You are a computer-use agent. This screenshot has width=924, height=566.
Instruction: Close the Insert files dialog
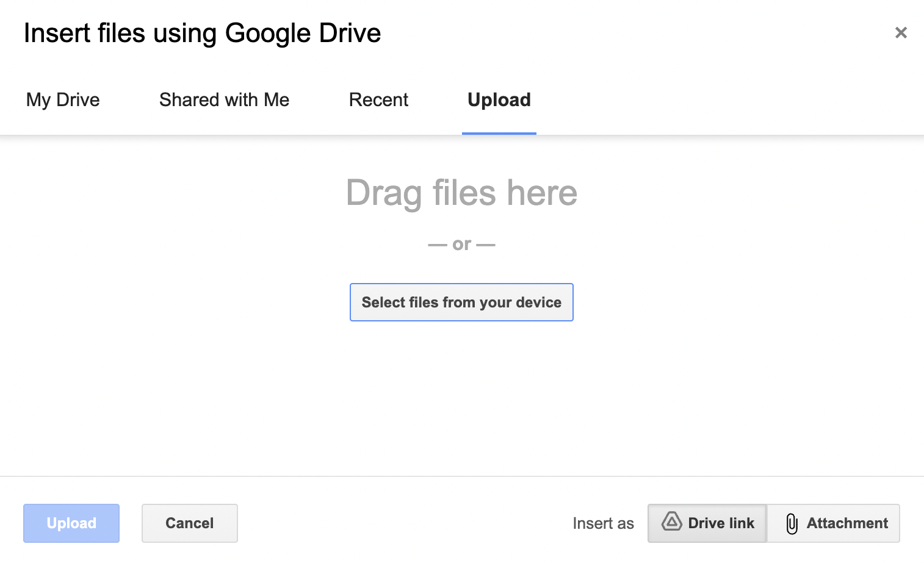901,33
